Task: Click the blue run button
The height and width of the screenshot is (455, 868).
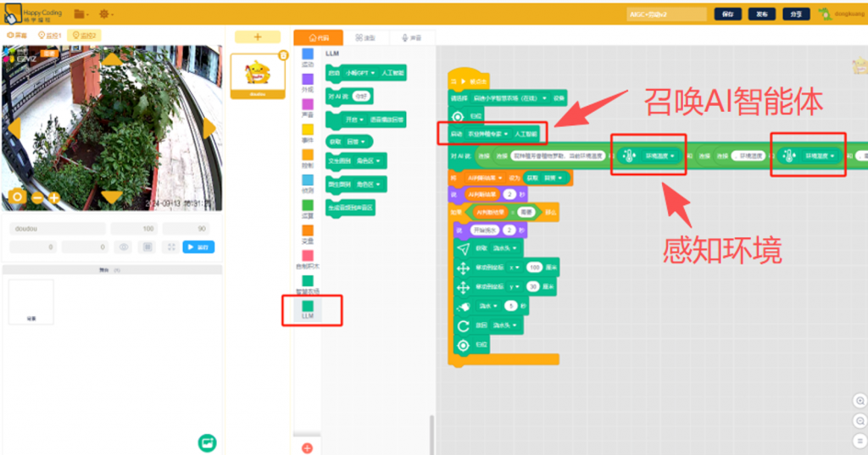Action: point(199,247)
